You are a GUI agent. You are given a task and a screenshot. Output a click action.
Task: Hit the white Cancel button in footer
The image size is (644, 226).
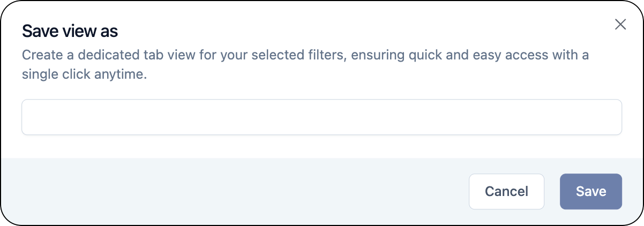506,191
